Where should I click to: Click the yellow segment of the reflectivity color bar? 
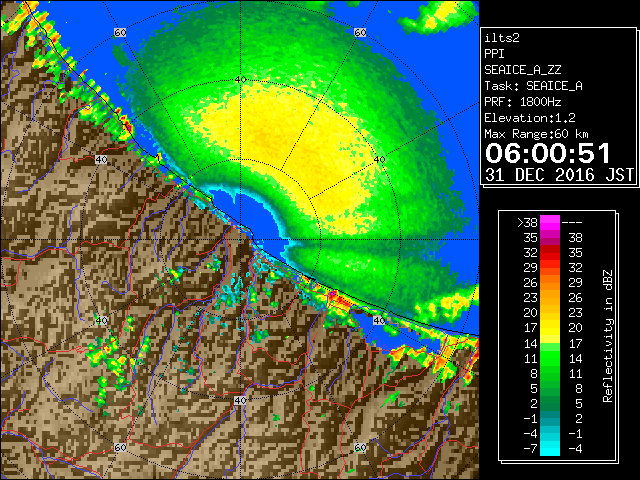click(550, 331)
